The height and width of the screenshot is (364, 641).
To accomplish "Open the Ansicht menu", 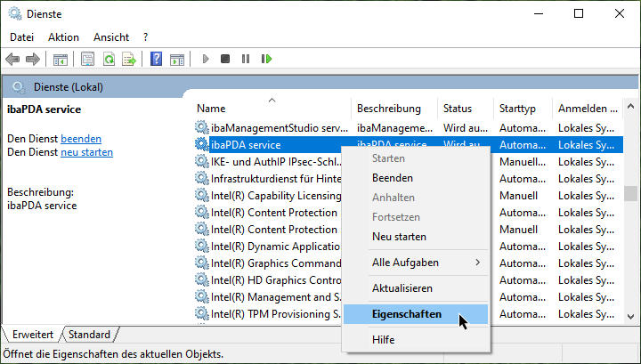I will click(x=111, y=37).
